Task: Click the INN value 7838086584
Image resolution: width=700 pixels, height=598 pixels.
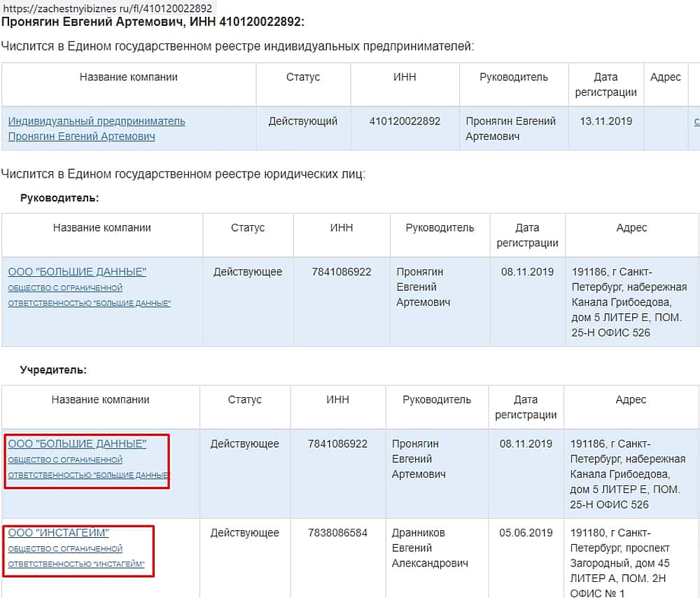Action: [337, 532]
